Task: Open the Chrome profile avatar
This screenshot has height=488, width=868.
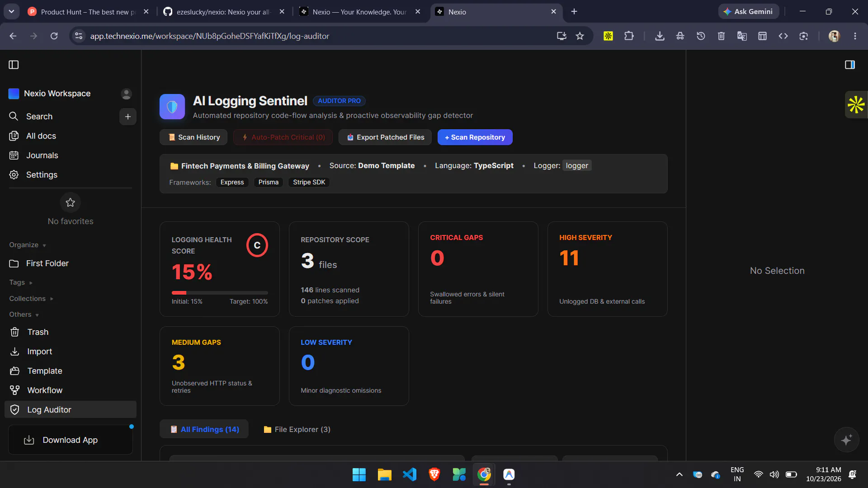Action: click(x=834, y=36)
